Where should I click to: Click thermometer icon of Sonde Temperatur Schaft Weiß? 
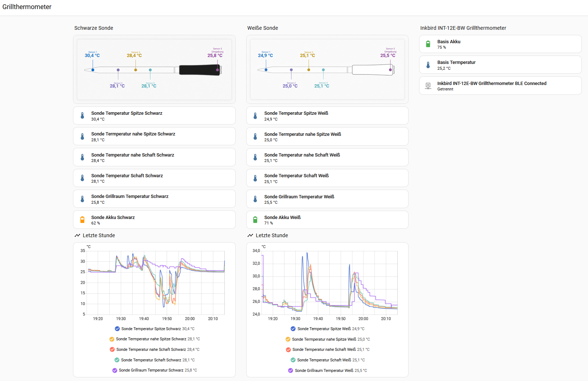(x=255, y=178)
